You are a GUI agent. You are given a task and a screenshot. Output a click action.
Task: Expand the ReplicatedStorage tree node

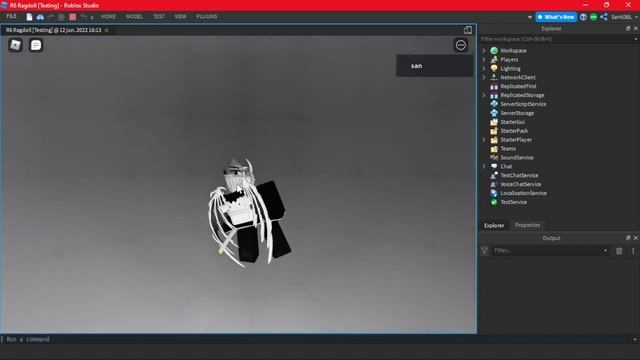[x=484, y=95]
